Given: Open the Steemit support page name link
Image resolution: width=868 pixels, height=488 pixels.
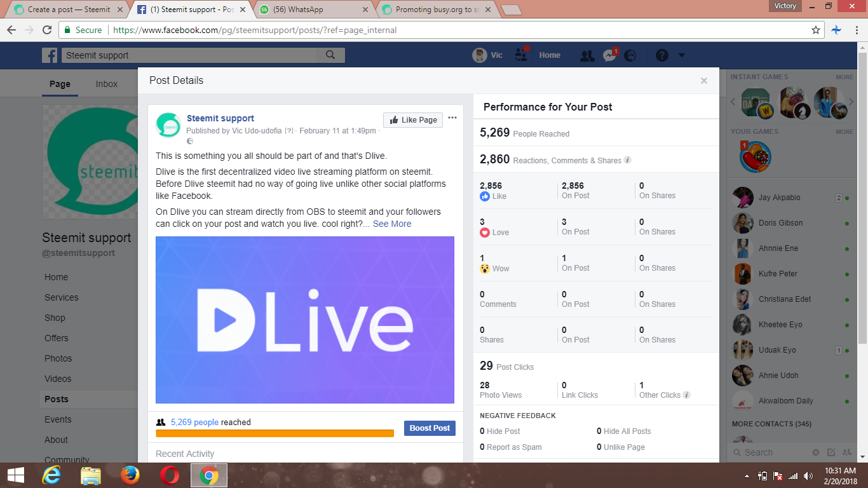Looking at the screenshot, I should coord(220,118).
